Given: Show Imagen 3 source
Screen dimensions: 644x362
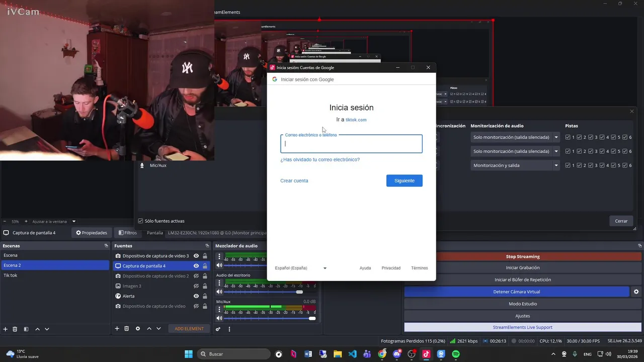Looking at the screenshot, I should [196, 286].
